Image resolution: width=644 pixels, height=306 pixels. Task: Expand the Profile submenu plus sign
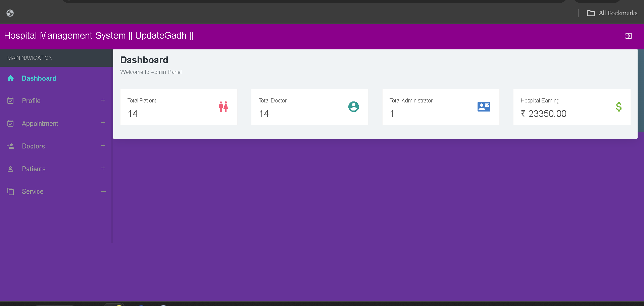[103, 100]
